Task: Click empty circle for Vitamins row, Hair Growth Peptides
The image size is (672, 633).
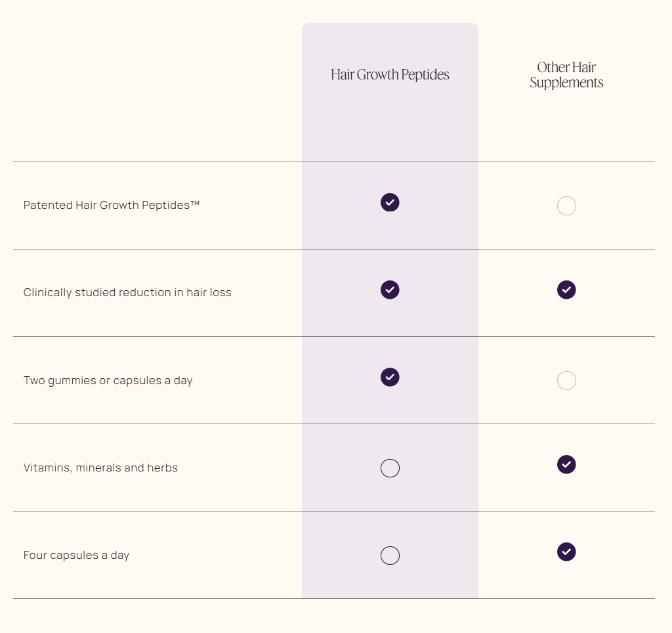Action: click(390, 468)
